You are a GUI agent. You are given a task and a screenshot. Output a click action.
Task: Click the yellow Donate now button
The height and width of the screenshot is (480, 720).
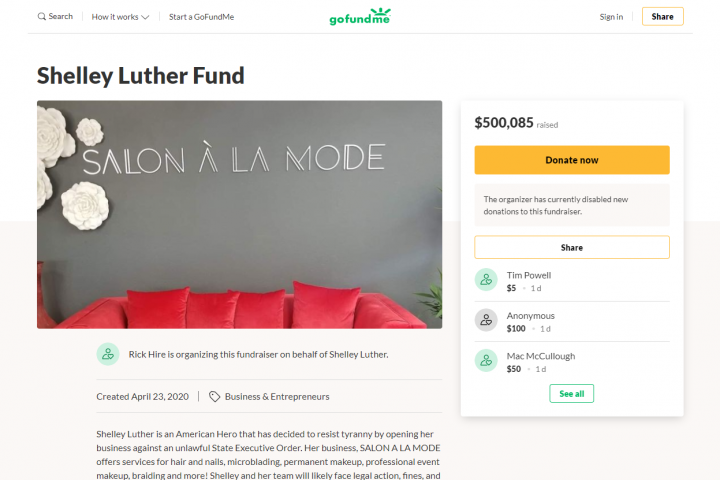[x=572, y=160]
